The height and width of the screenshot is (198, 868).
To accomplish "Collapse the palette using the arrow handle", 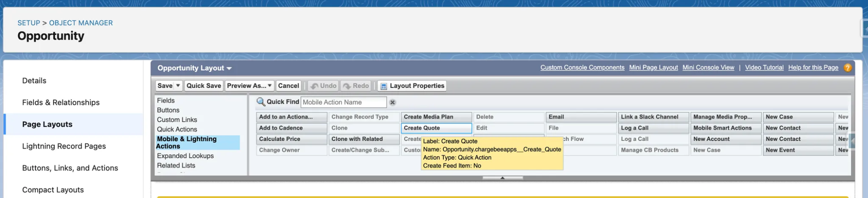I will coord(502,178).
